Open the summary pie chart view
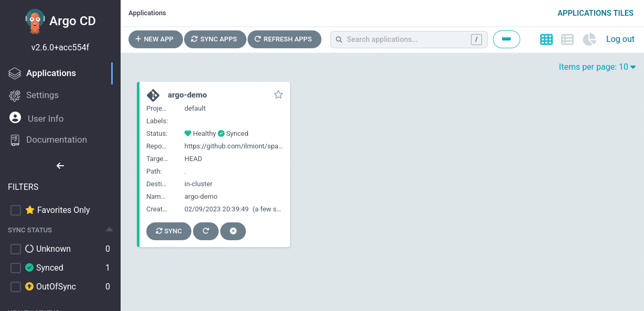644x311 pixels. click(589, 39)
